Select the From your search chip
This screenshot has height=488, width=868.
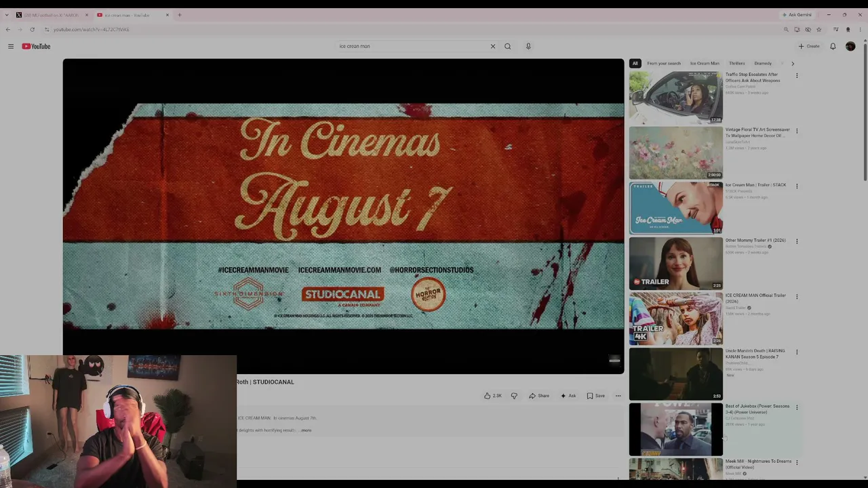click(664, 64)
